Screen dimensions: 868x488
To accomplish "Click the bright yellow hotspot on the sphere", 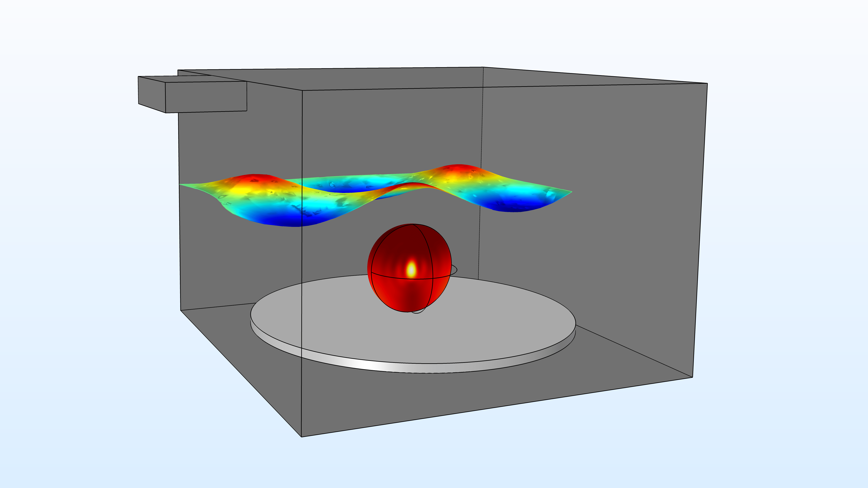I will [x=411, y=269].
